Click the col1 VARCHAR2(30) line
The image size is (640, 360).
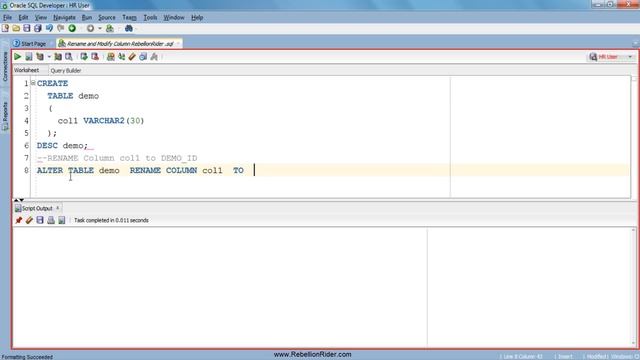pyautogui.click(x=101, y=121)
